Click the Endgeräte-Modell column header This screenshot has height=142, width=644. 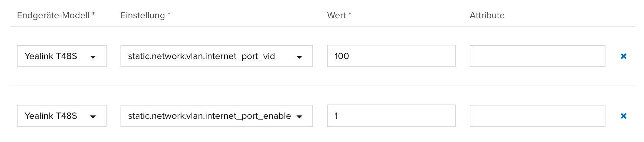pyautogui.click(x=53, y=15)
